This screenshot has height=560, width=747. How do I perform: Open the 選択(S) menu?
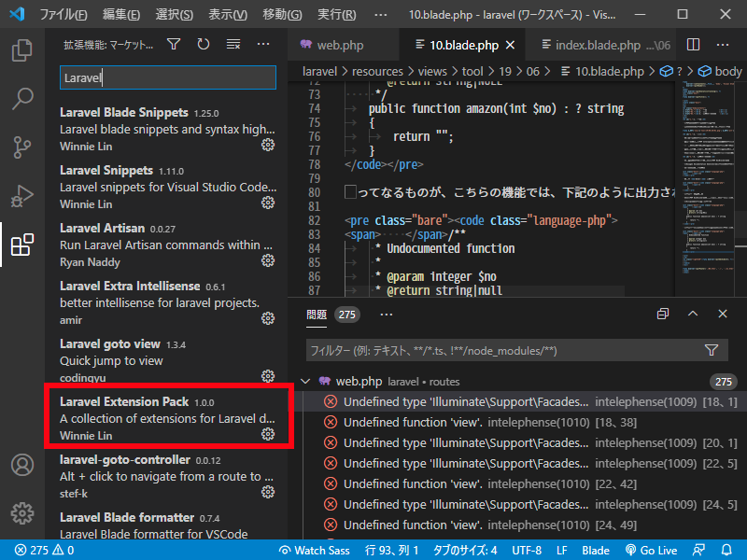coord(174,15)
